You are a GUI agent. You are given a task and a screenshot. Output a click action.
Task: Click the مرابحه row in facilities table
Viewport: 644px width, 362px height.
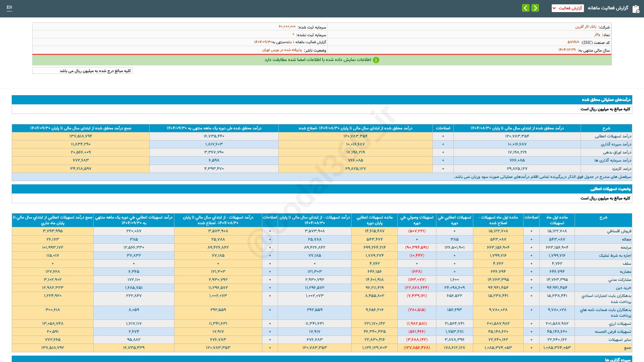coord(626,247)
